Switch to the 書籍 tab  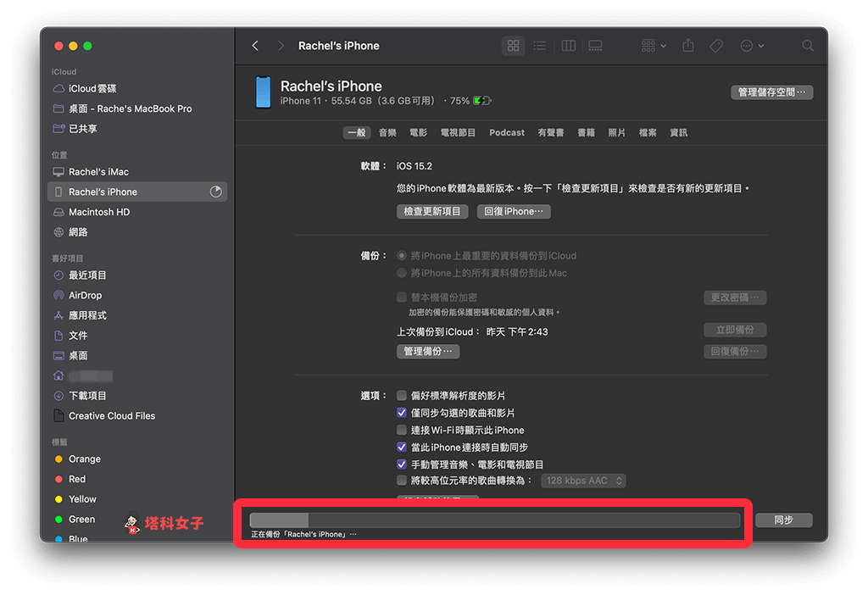(587, 132)
